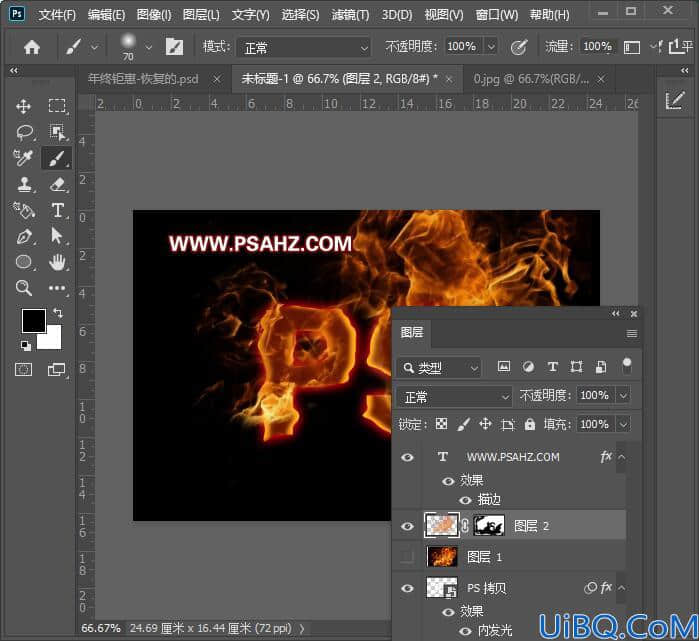Open layer filter 类型 dropdown
This screenshot has height=641, width=699.
(x=439, y=368)
